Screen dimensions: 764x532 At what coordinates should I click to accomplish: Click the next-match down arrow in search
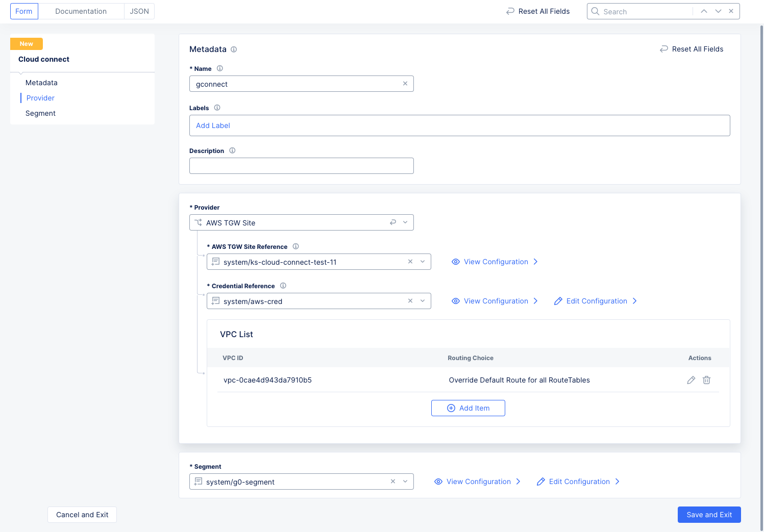(718, 11)
